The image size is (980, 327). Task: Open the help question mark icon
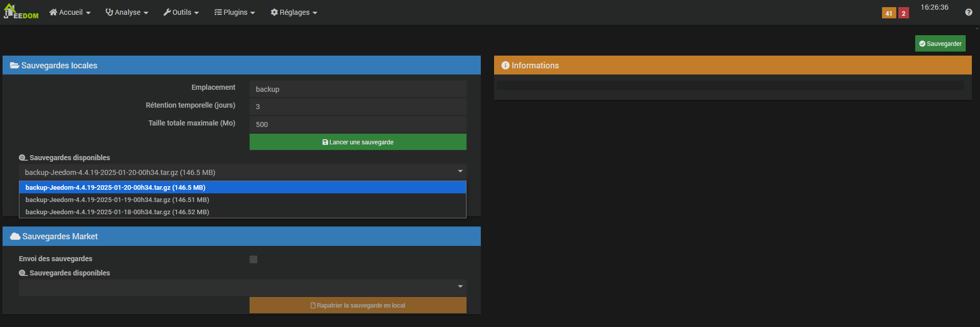(x=968, y=12)
